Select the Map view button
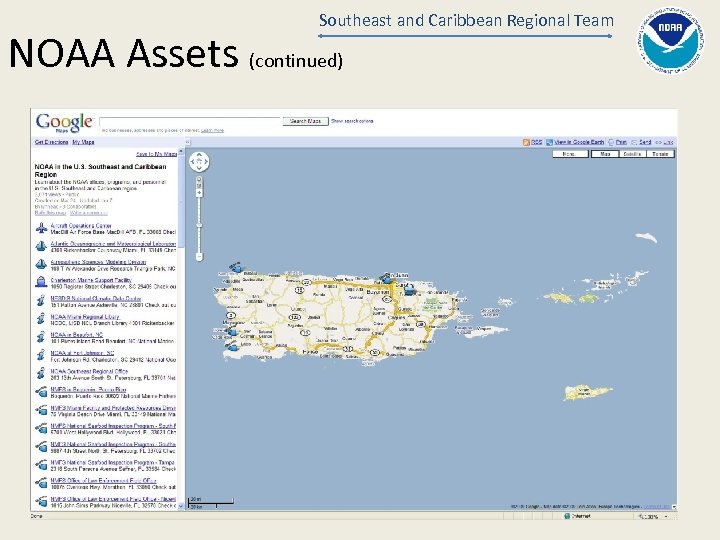Image resolution: width=720 pixels, height=540 pixels. coord(605,154)
